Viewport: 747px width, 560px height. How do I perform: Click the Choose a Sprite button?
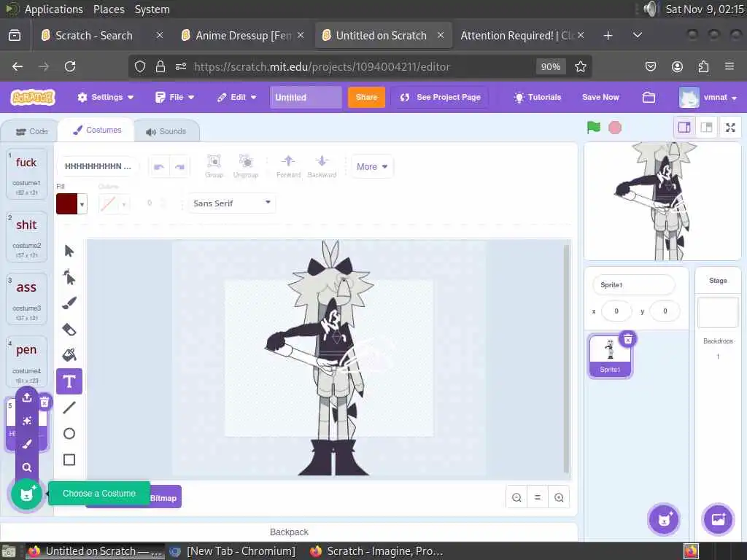pos(664,519)
